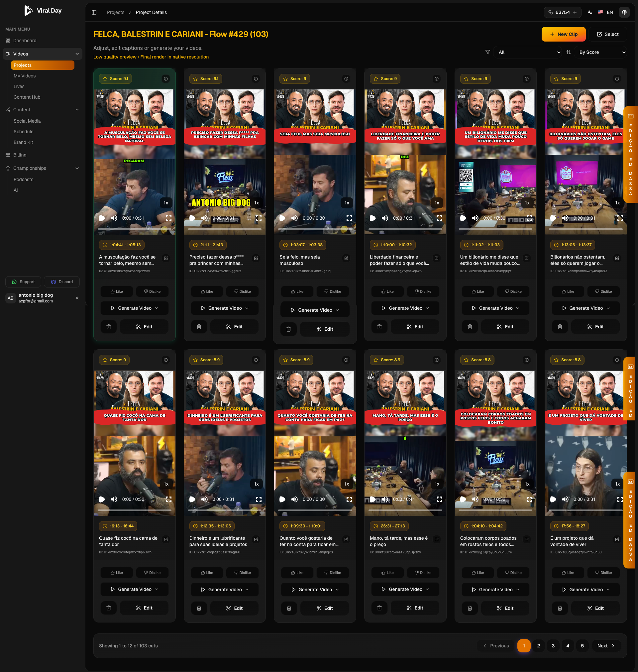Open My Videos in sidebar
This screenshot has width=638, height=672.
pyautogui.click(x=25, y=76)
